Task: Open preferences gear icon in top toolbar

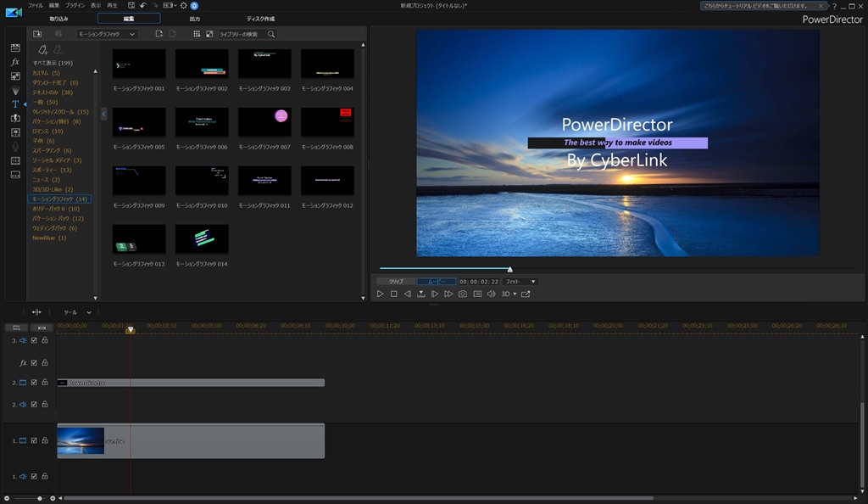Action: pyautogui.click(x=184, y=6)
